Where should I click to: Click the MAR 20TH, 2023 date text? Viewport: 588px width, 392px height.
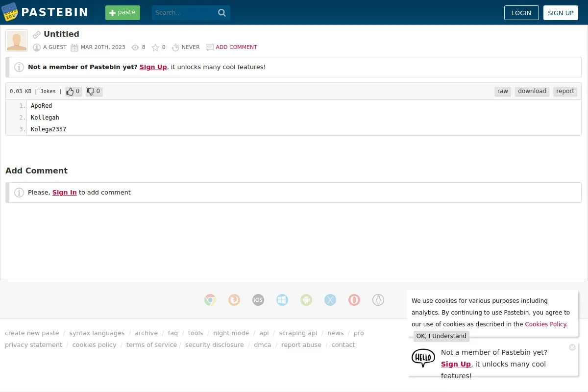pyautogui.click(x=103, y=48)
